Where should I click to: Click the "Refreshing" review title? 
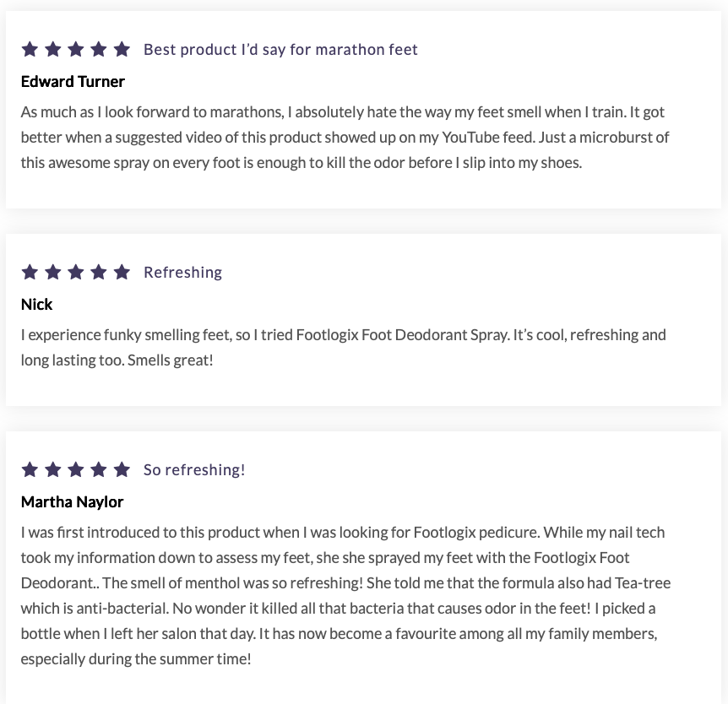pos(182,273)
